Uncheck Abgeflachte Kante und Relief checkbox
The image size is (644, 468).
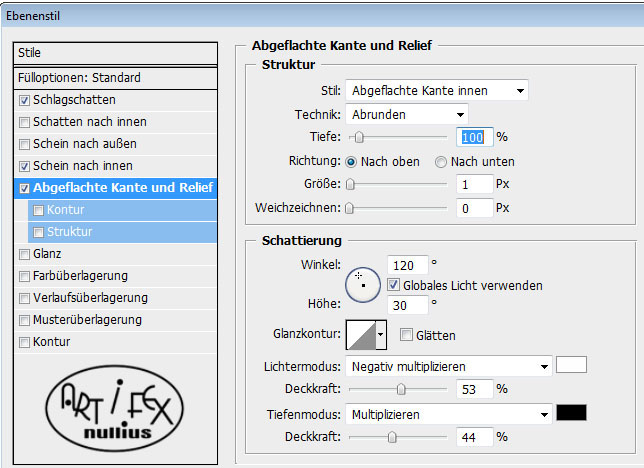[24, 188]
